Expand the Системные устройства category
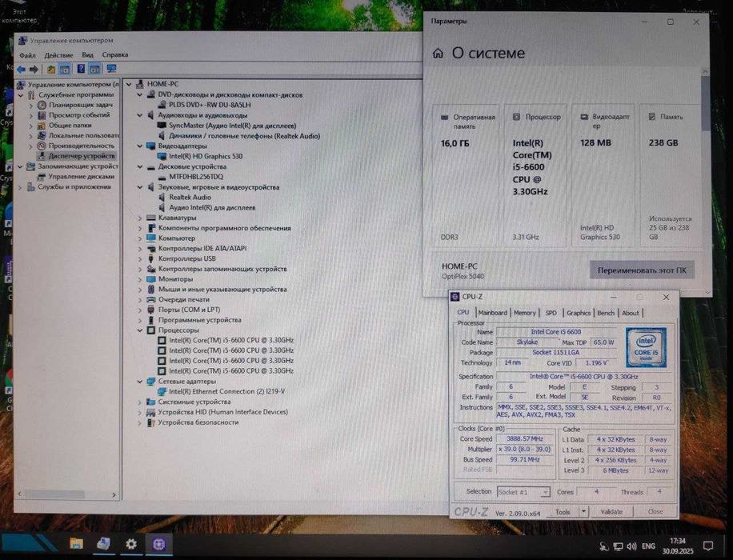Image resolution: width=733 pixels, height=560 pixels. tap(140, 402)
